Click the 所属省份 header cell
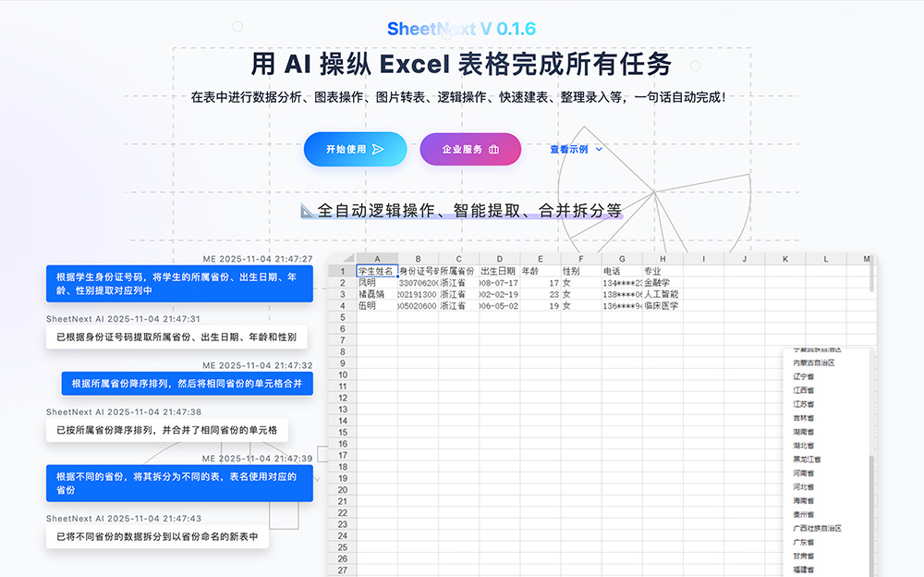Screen dimensions: 924x577 (x=458, y=271)
